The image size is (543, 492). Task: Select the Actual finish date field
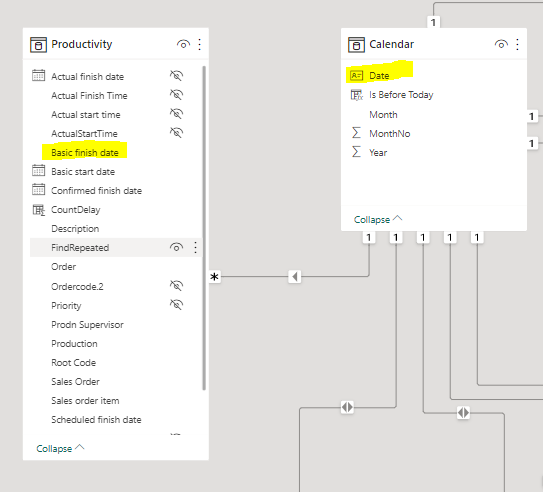point(88,76)
